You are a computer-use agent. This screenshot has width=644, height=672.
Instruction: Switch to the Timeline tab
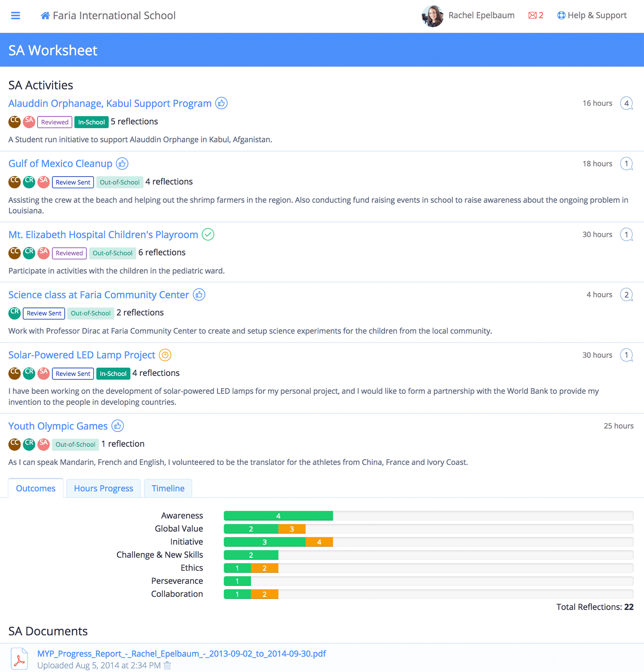click(168, 488)
